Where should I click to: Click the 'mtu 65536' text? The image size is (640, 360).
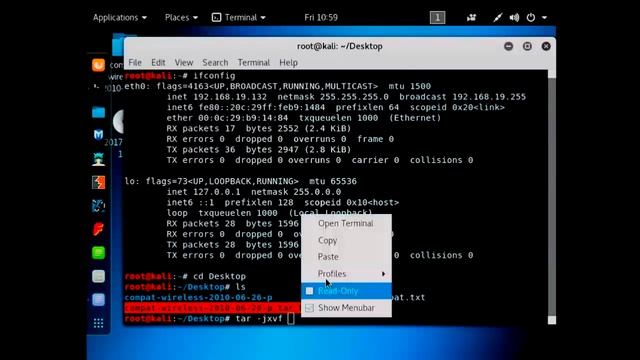pyautogui.click(x=333, y=181)
